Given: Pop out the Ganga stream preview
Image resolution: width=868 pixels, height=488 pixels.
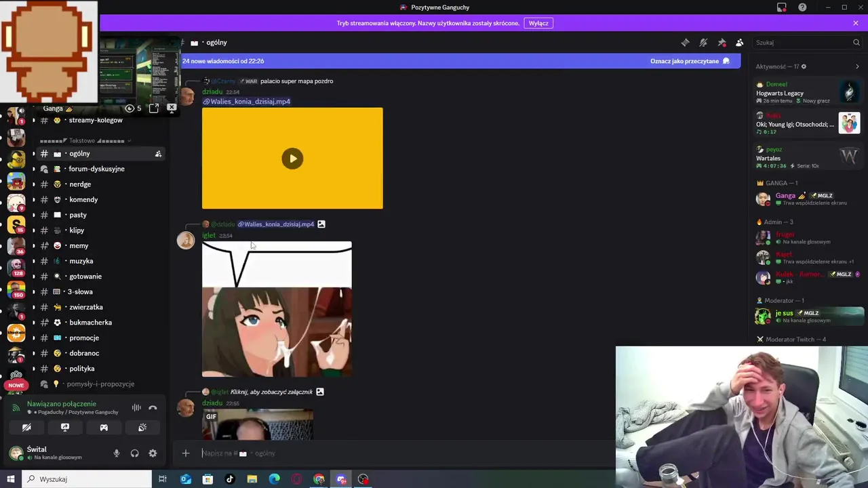Looking at the screenshot, I should tap(154, 108).
